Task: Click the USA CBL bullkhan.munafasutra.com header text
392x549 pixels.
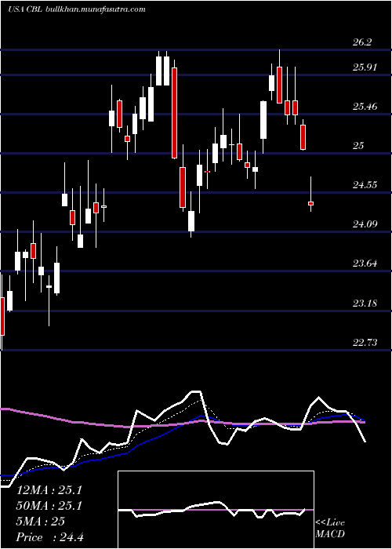Action: point(77,9)
